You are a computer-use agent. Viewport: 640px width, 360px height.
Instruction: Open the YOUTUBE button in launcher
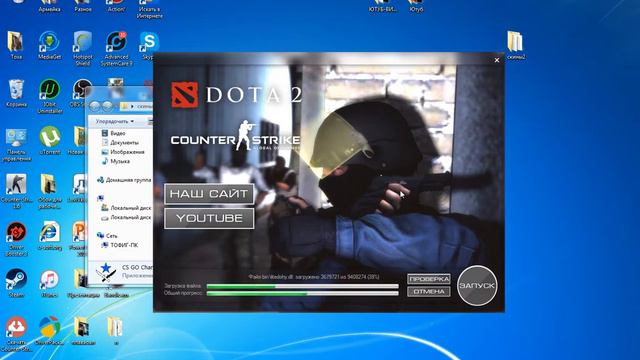coord(209,218)
